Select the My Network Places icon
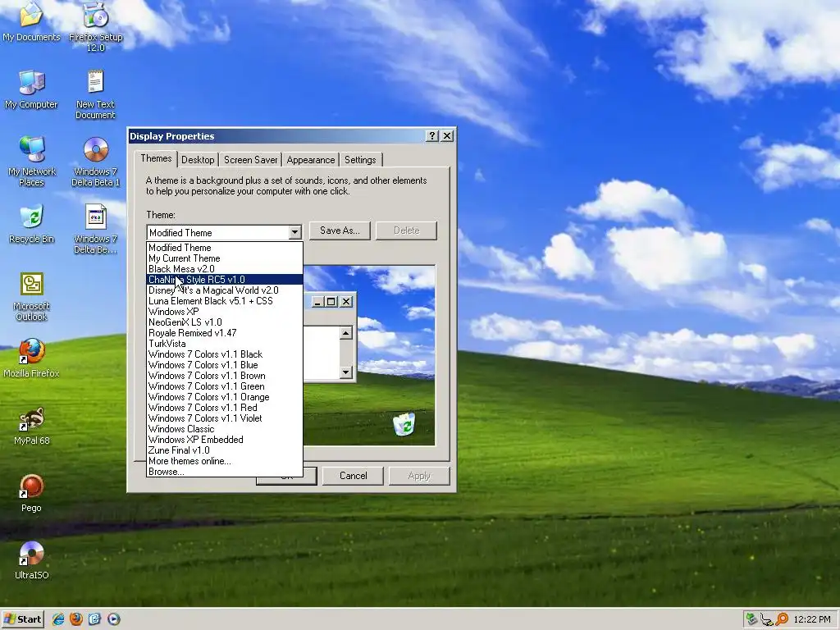This screenshot has width=840, height=630. (x=32, y=162)
